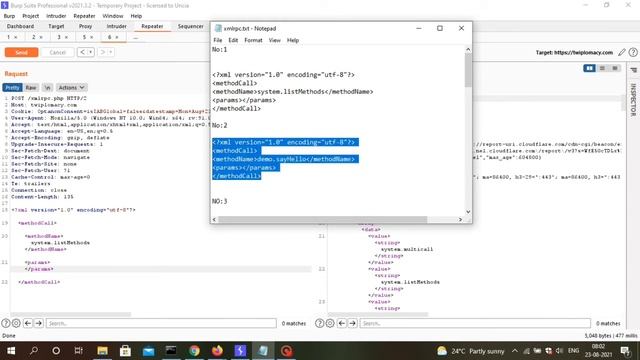Open the history dropdown beside the back arrow
The image size is (640, 360).
coord(91,52)
